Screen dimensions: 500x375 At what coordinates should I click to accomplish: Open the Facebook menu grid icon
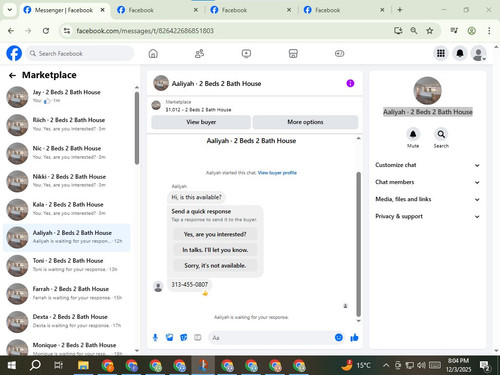[x=441, y=53]
